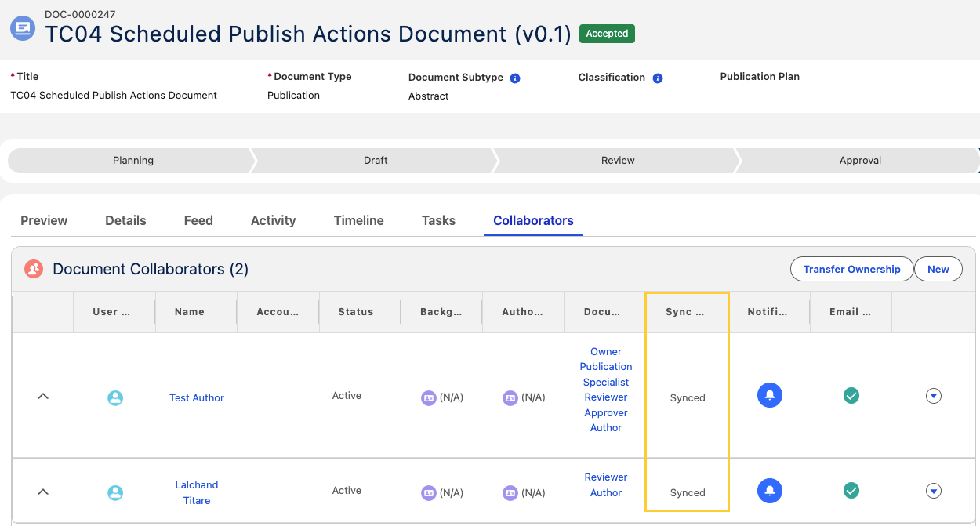This screenshot has width=980, height=526.
Task: Click the Owner role link
Action: (606, 351)
